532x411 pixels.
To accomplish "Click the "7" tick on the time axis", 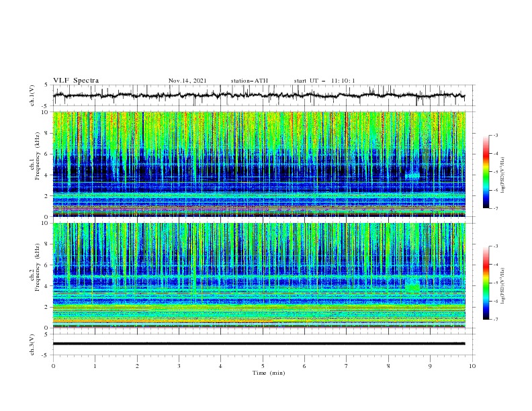I will coord(347,366).
